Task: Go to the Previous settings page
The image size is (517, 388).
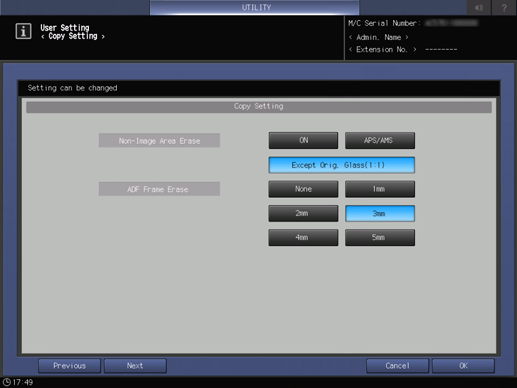Action: pyautogui.click(x=69, y=366)
